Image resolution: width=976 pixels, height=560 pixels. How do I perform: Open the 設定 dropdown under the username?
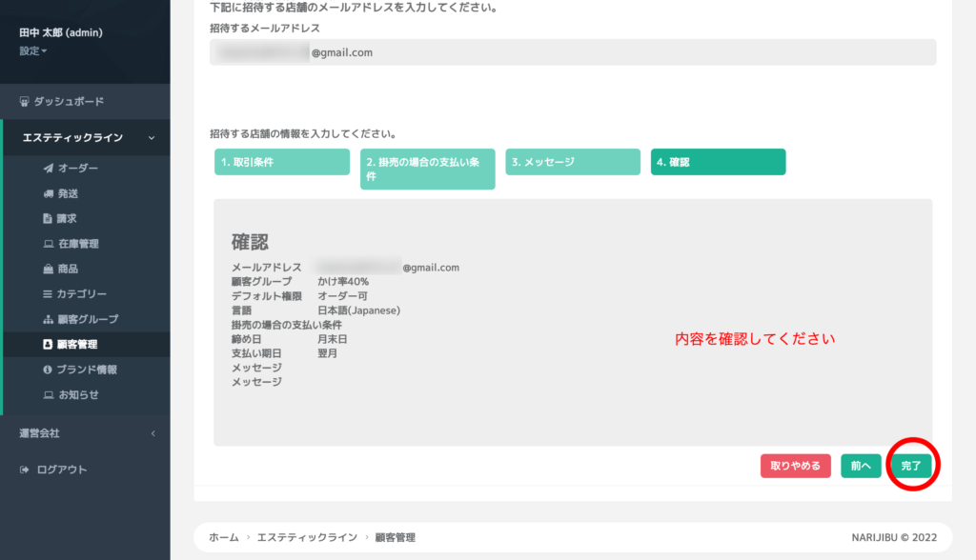tap(33, 50)
